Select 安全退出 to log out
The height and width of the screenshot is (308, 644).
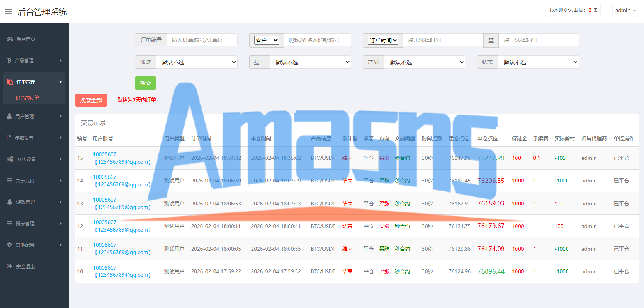pyautogui.click(x=25, y=266)
